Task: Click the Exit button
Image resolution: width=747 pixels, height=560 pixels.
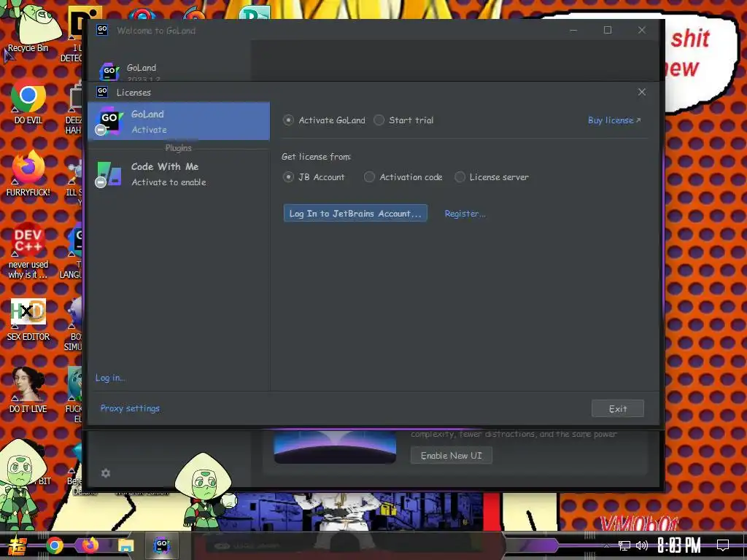Action: point(617,408)
